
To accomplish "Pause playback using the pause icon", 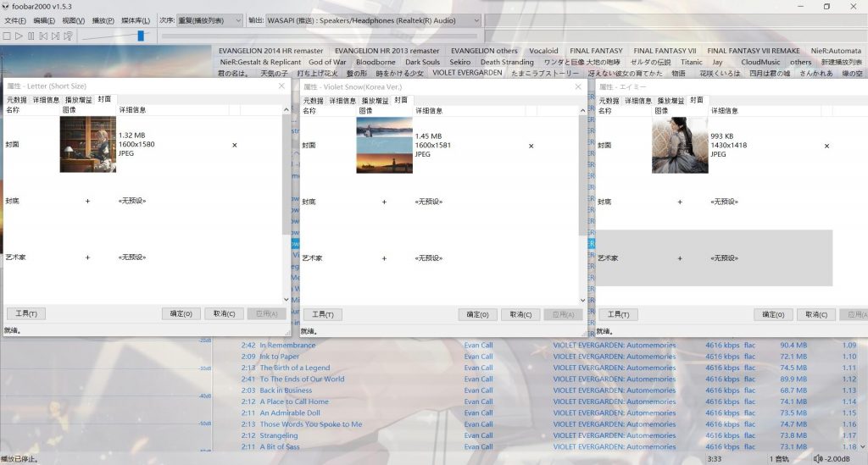I will point(31,36).
